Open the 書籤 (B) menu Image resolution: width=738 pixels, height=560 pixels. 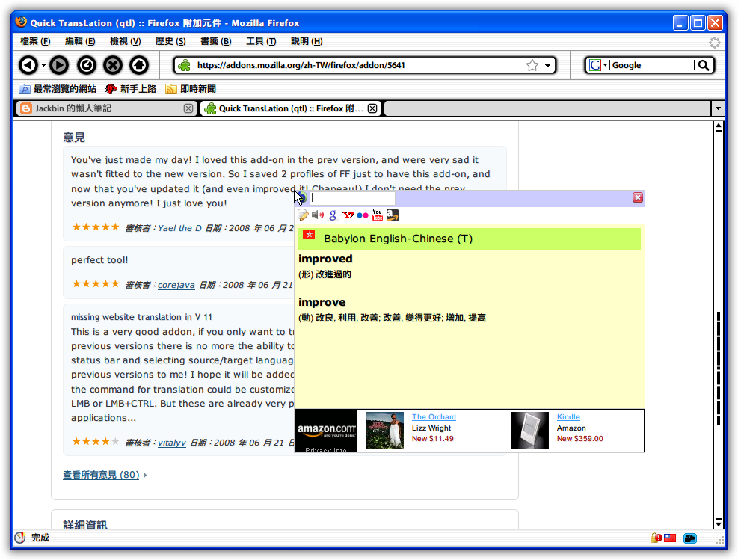click(216, 41)
